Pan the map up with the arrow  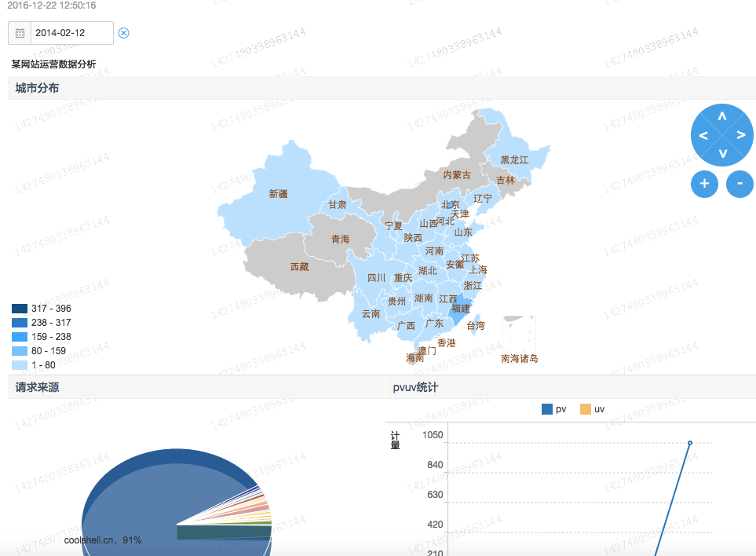[x=721, y=116]
